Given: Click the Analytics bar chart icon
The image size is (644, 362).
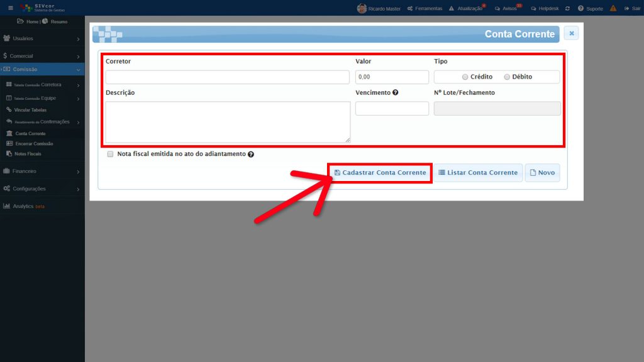Looking at the screenshot, I should click(x=6, y=206).
